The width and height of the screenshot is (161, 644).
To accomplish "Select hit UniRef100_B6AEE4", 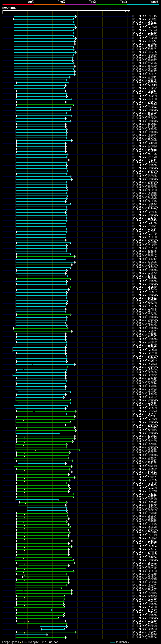I will coord(144,637).
